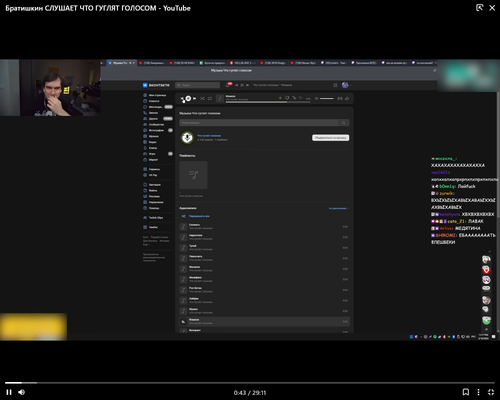Click the Windows taskbar clock

483,336
